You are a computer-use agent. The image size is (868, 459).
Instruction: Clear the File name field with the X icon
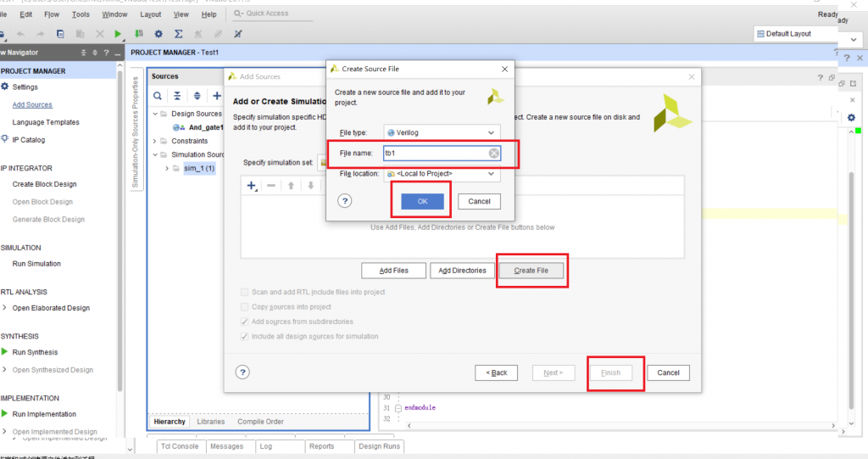click(x=494, y=153)
